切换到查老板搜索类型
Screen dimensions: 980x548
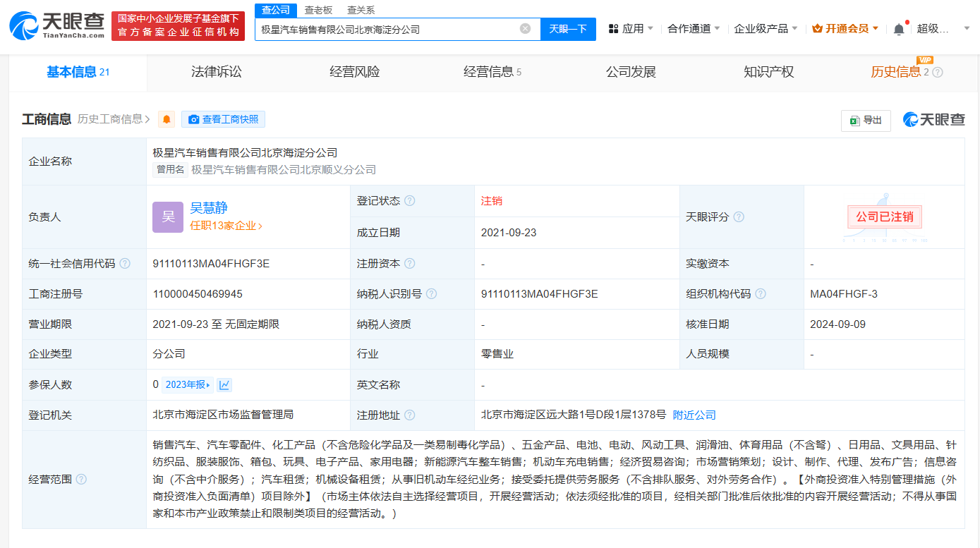pos(318,10)
